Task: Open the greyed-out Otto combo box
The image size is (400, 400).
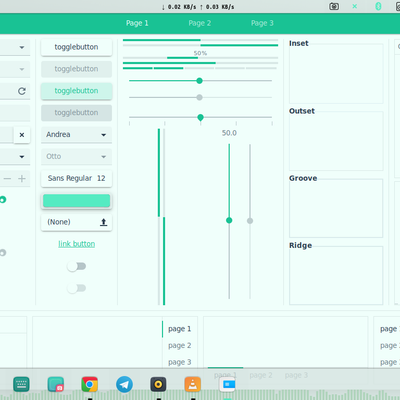Action: pos(76,156)
